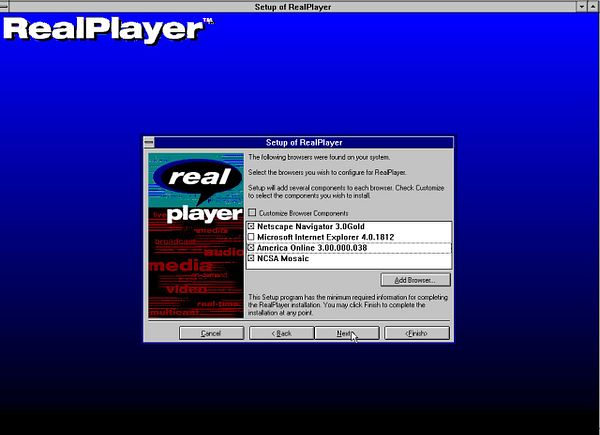Cancel the RealPlayer setup
This screenshot has width=600, height=435.
(211, 333)
